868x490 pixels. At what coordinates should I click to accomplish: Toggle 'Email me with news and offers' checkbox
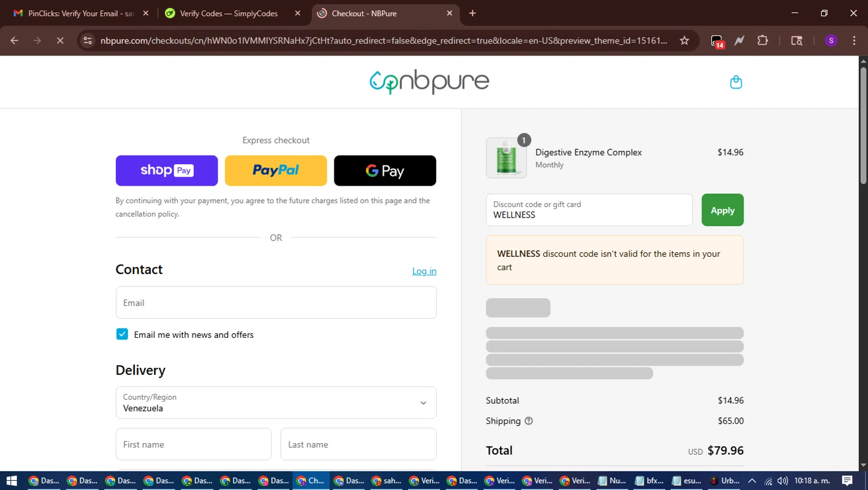coord(122,334)
